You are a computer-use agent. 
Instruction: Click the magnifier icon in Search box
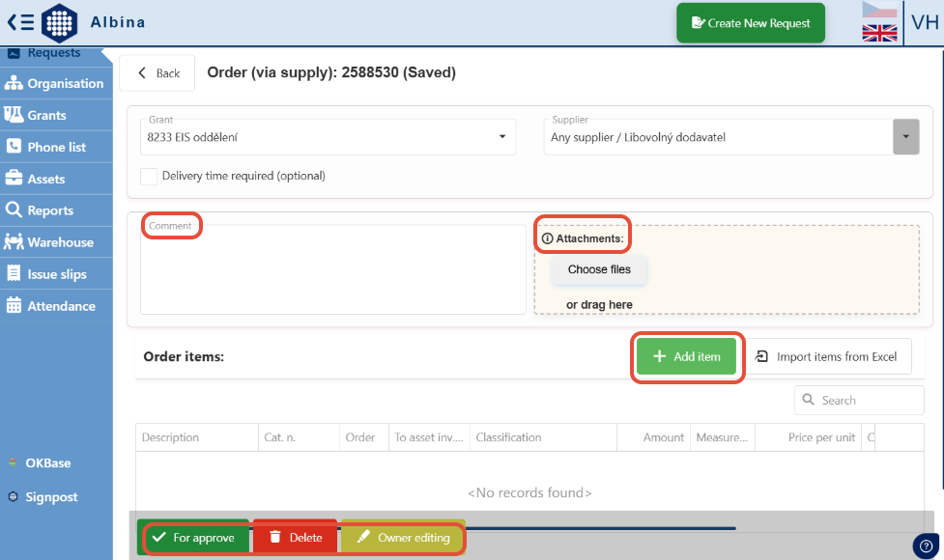click(809, 400)
